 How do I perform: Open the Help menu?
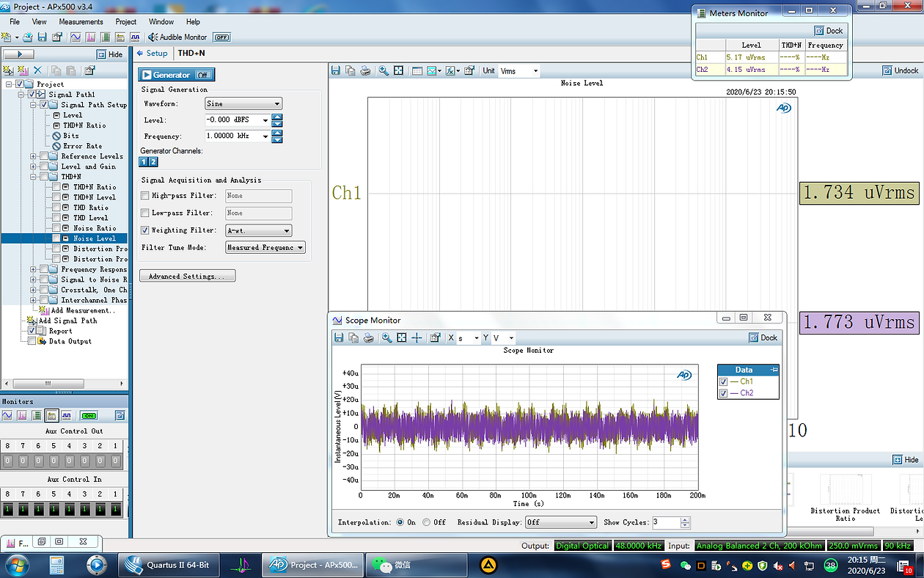[x=193, y=22]
